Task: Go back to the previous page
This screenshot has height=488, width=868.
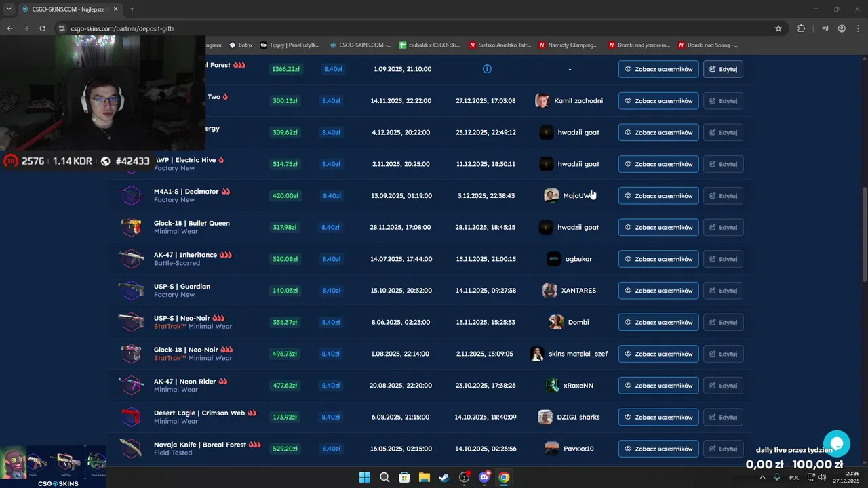Action: (10, 28)
